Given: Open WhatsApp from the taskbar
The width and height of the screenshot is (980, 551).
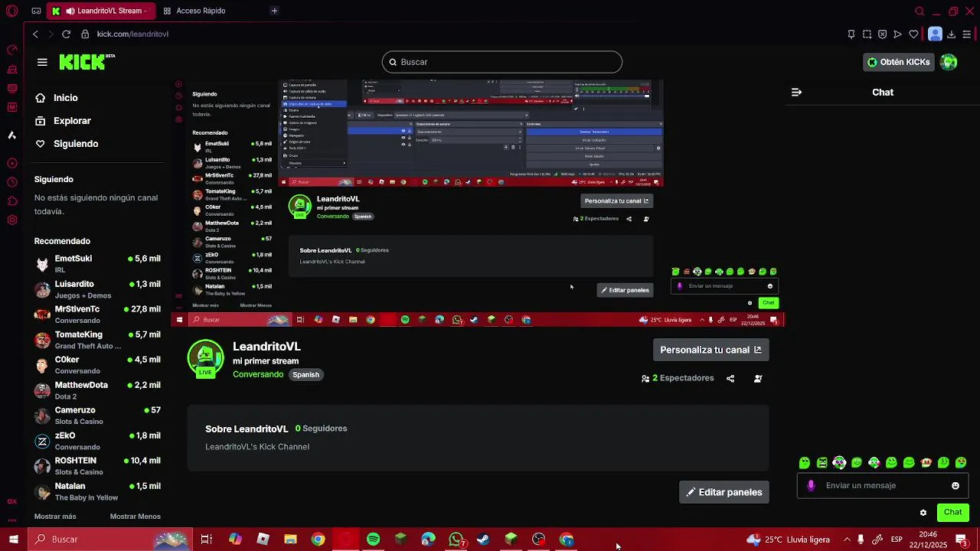Looking at the screenshot, I should point(456,540).
